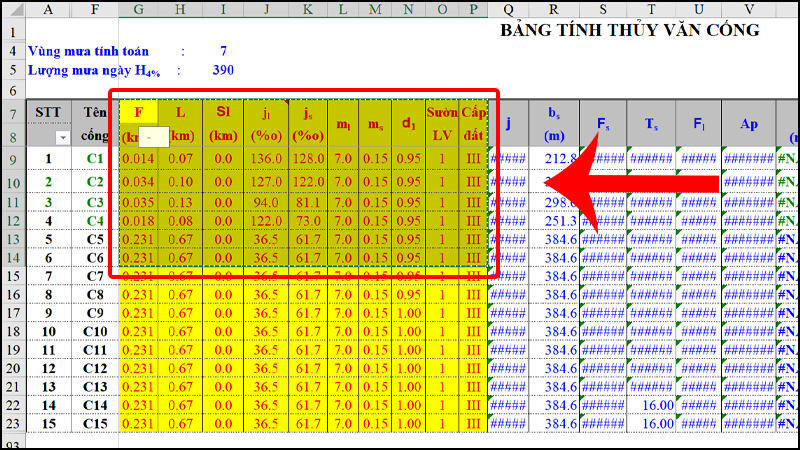Click the 0.014 value in row 9
The height and width of the screenshot is (450, 800).
[x=138, y=159]
